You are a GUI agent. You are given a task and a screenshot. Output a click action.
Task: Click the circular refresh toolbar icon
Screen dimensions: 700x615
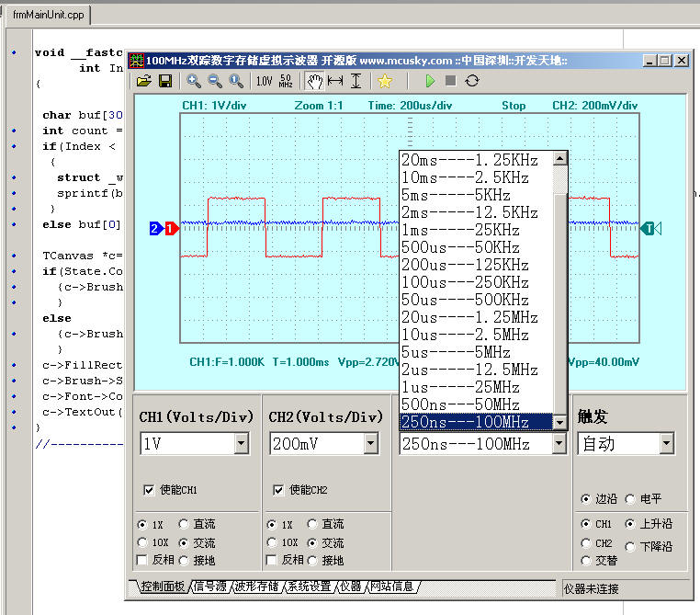coord(472,81)
